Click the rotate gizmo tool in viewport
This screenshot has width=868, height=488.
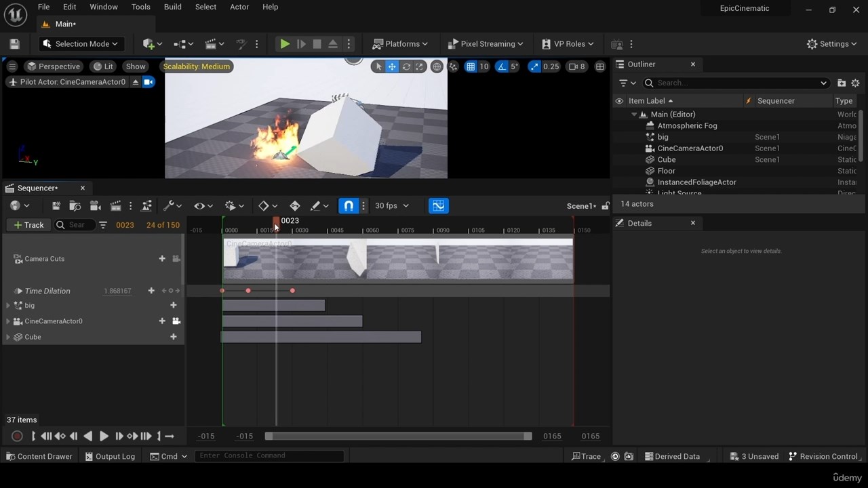point(406,66)
